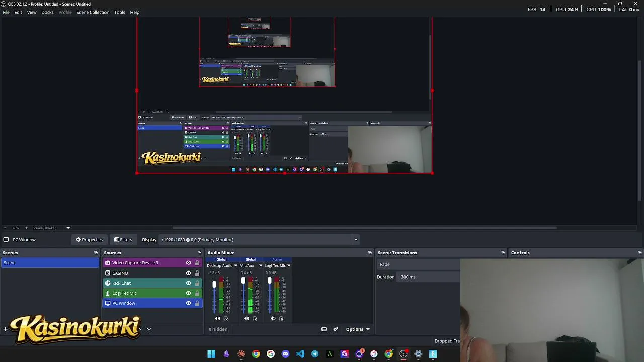Image resolution: width=644 pixels, height=362 pixels.
Task: Pop out the Scene Transitions dock
Action: coord(503,253)
